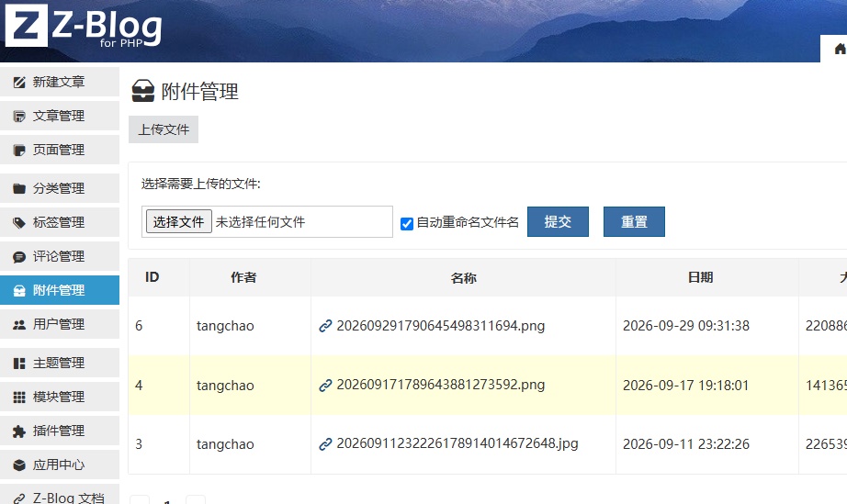The width and height of the screenshot is (847, 504).
Task: Click the 选择文件 button
Action: tap(179, 222)
